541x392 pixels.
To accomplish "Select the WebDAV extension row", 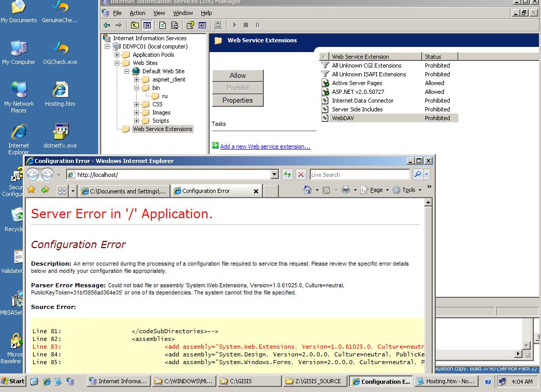I will tap(390, 118).
